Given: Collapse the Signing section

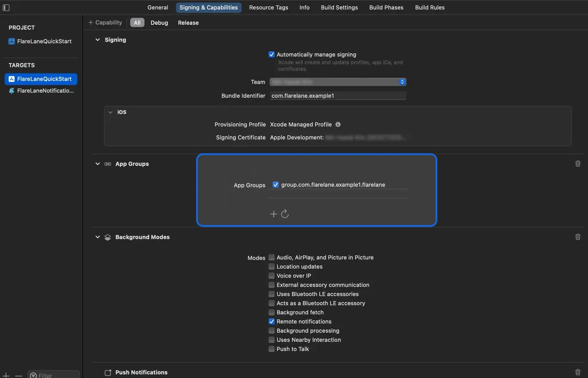Looking at the screenshot, I should (97, 40).
